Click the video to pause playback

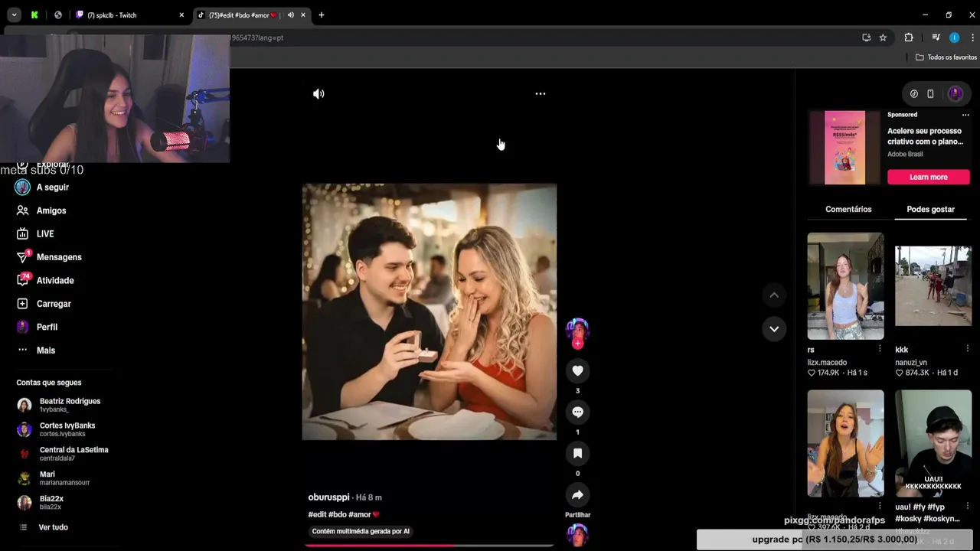click(x=429, y=311)
